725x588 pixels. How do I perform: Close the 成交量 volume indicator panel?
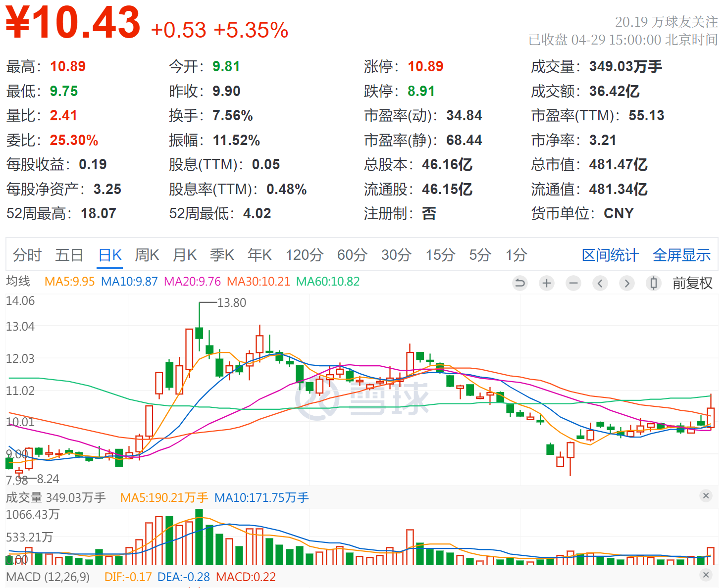[706, 495]
